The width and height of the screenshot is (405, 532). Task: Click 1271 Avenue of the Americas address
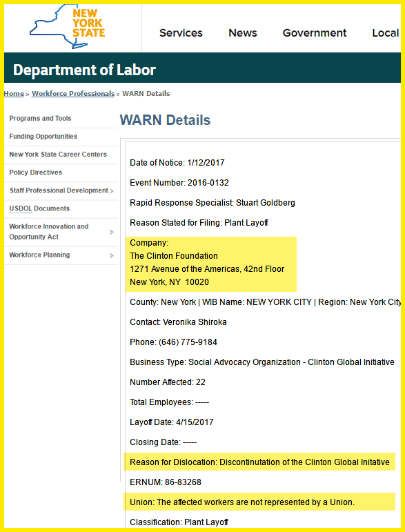tap(207, 269)
